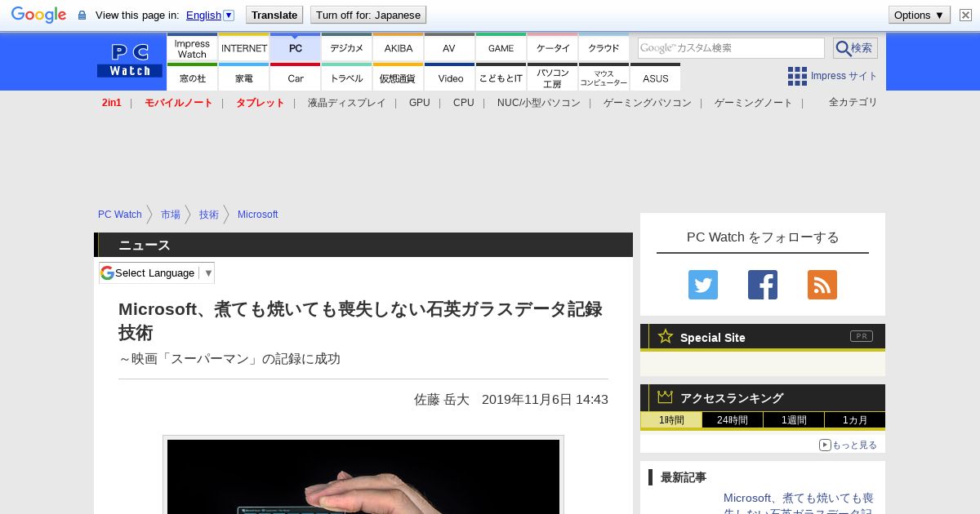Open 全カテゴリ all categories link

click(853, 102)
